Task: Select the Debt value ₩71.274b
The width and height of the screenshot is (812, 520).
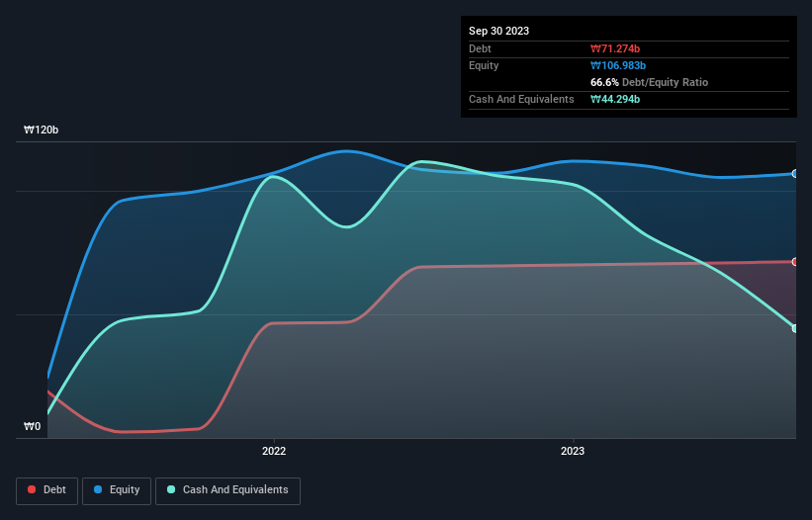Action: click(x=615, y=48)
